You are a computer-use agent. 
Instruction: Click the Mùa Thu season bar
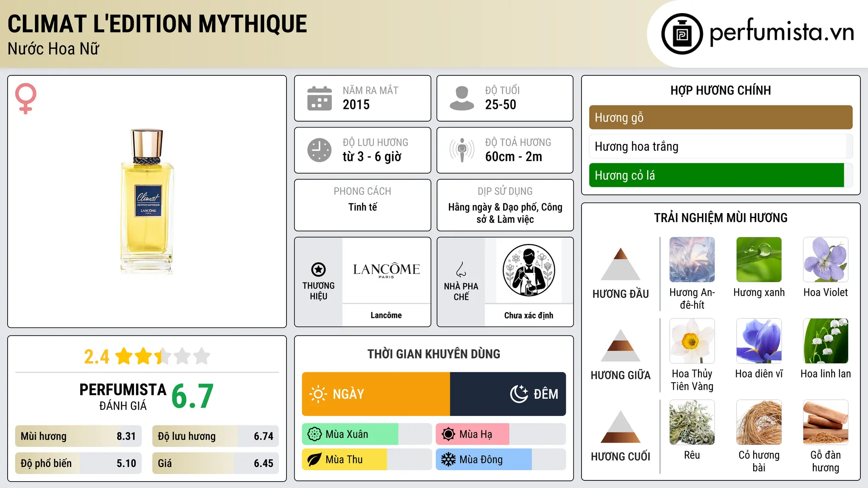pyautogui.click(x=367, y=460)
